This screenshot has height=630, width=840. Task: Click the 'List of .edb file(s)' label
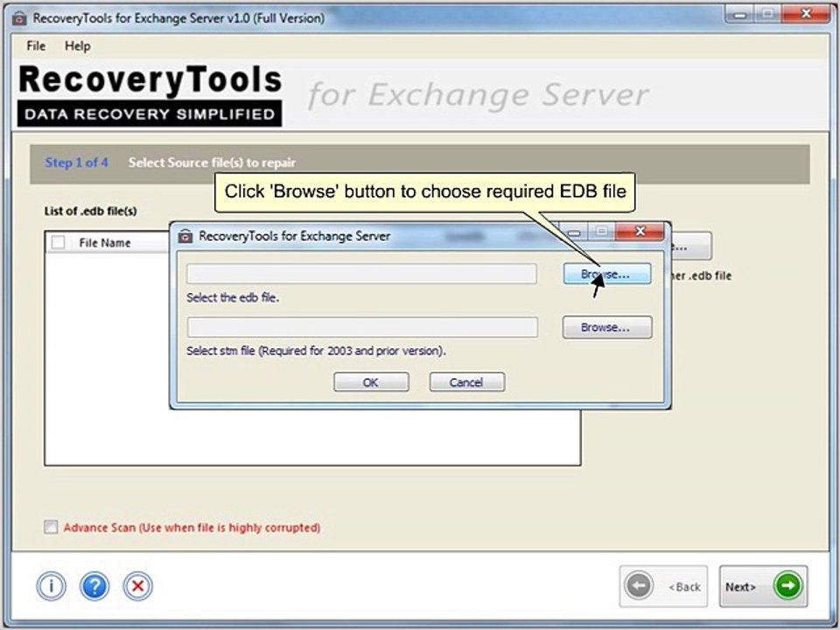[90, 211]
